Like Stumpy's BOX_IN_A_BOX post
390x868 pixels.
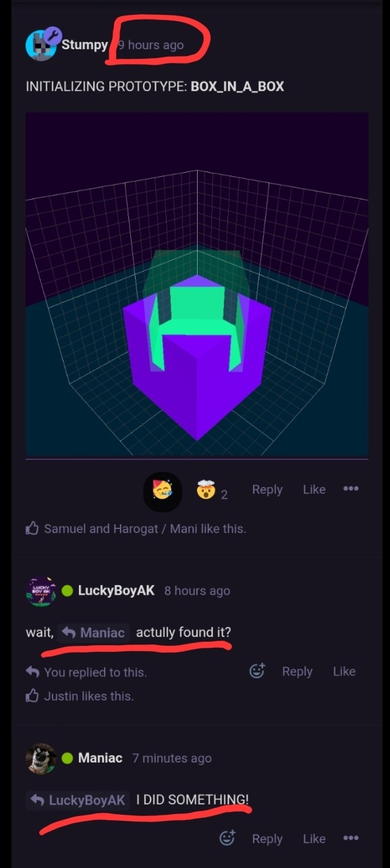[314, 489]
